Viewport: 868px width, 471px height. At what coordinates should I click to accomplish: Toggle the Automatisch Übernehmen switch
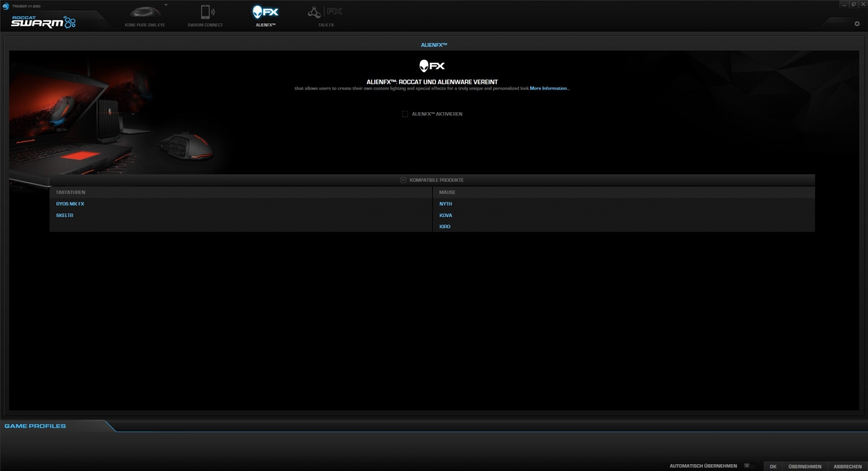pos(749,466)
